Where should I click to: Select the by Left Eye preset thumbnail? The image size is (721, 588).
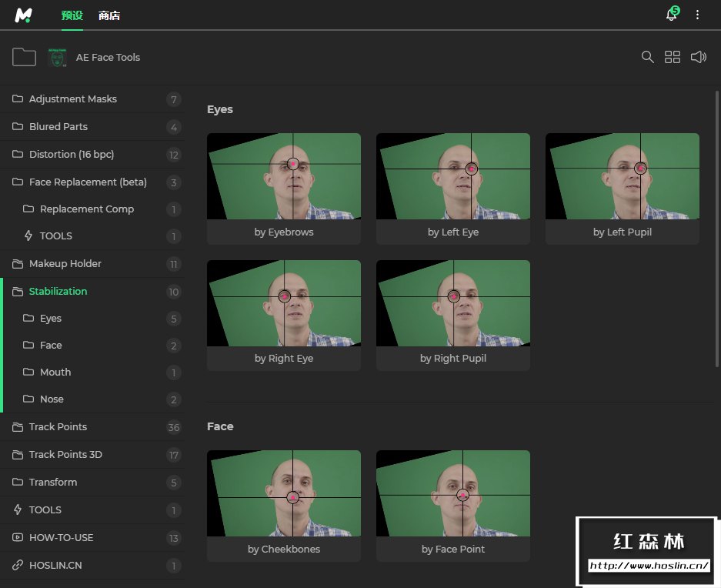453,176
